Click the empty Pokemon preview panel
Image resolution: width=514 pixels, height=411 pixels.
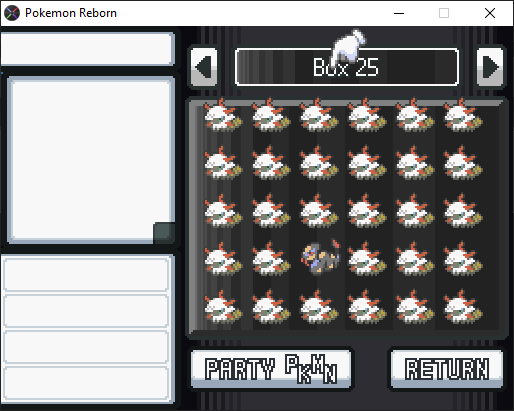point(91,160)
